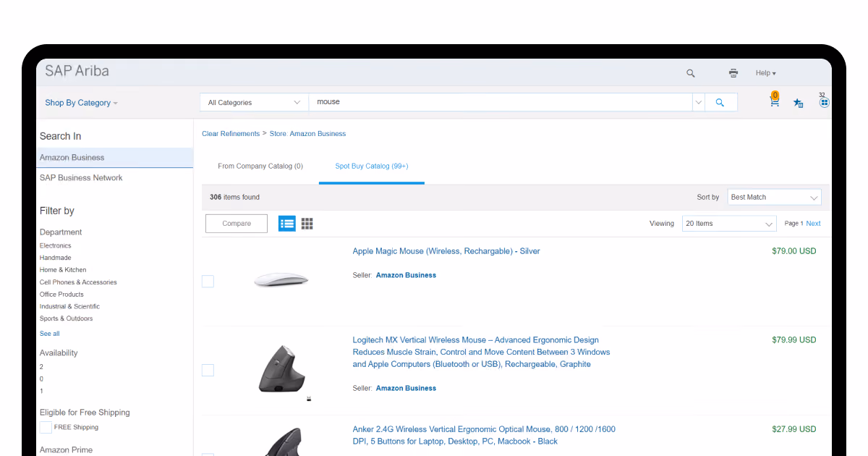The height and width of the screenshot is (456, 868).
Task: Switch to grid view icon
Action: pos(307,224)
